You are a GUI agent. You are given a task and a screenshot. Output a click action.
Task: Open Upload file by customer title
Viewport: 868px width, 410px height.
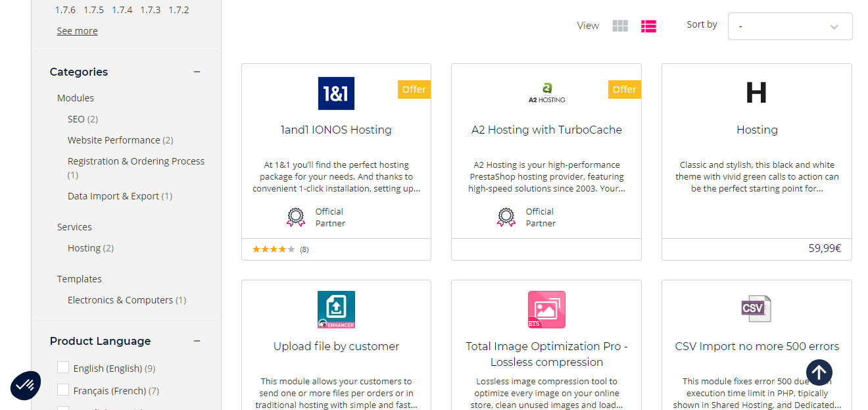[336, 346]
